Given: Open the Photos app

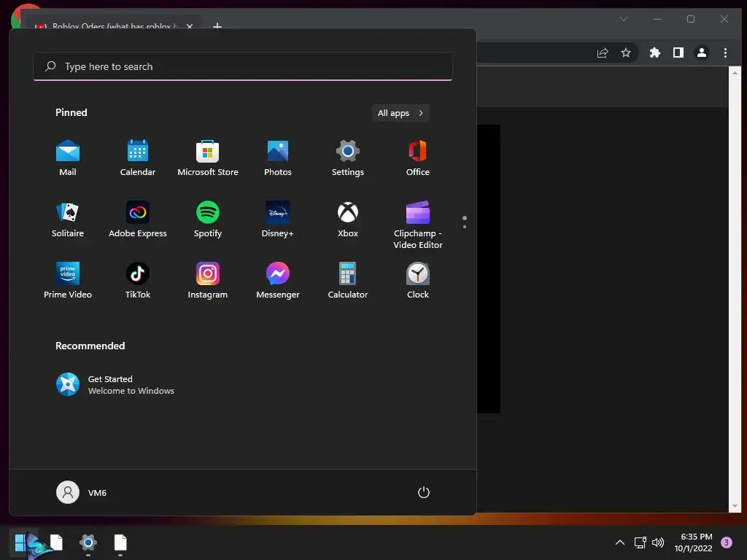Looking at the screenshot, I should point(278,158).
